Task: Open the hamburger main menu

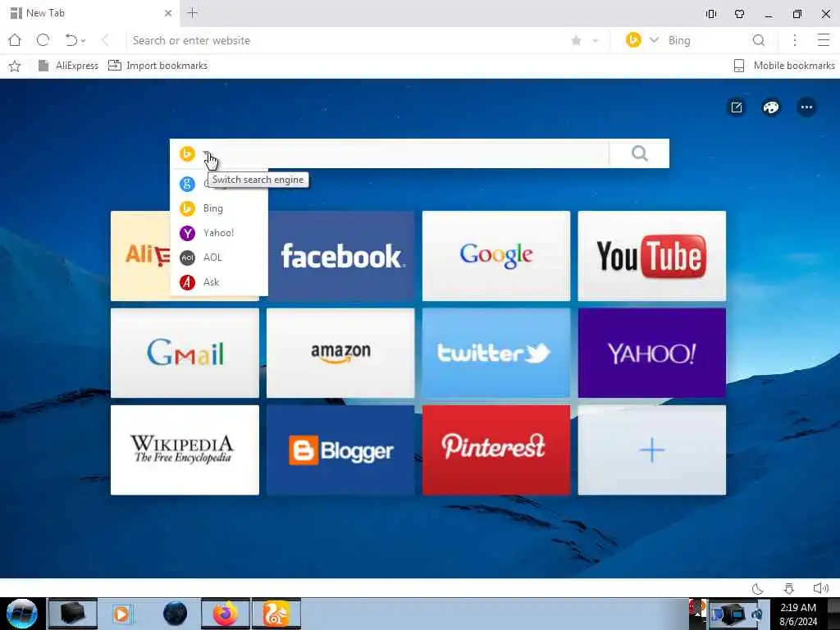Action: point(824,40)
